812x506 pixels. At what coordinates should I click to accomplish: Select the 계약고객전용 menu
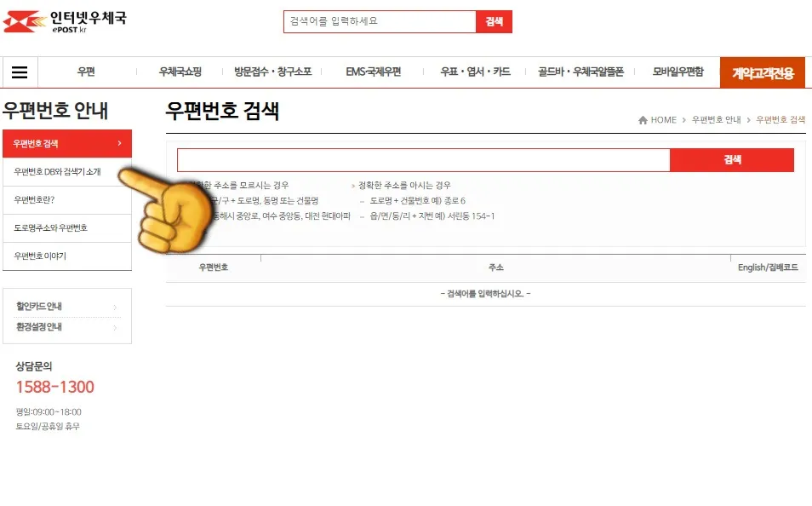763,72
